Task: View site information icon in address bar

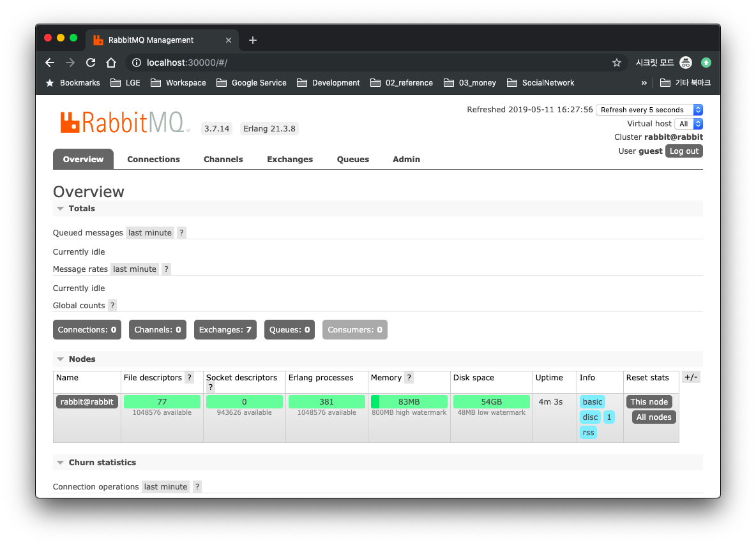Action: click(137, 63)
